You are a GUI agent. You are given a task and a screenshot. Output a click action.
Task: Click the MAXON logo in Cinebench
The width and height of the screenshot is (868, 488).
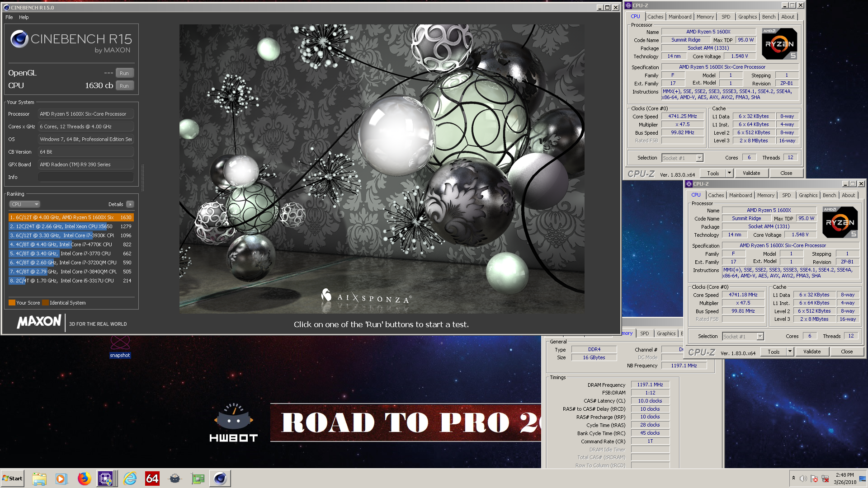coord(39,321)
